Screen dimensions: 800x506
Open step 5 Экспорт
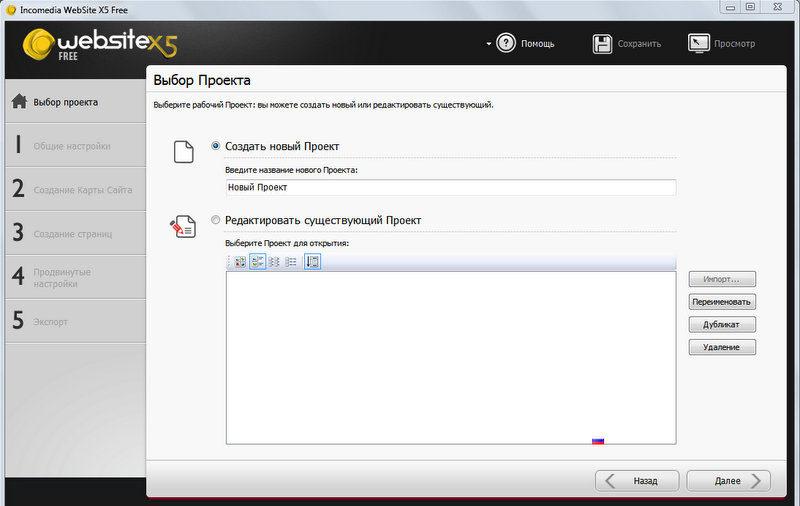[x=76, y=321]
